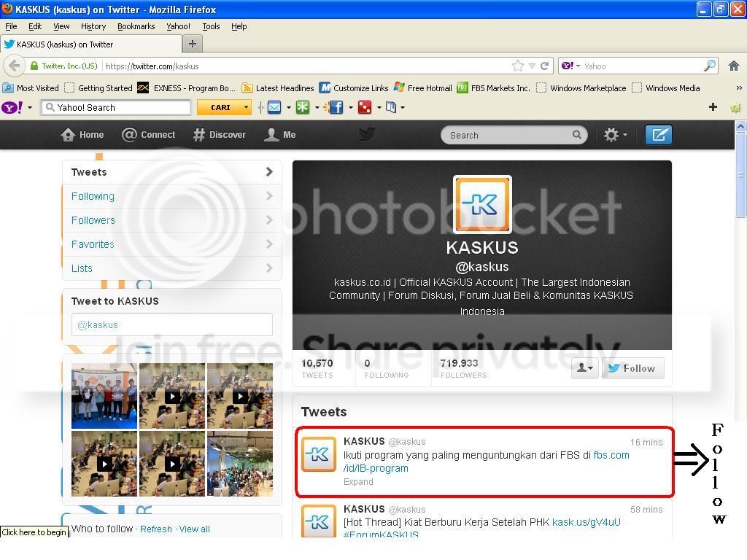The height and width of the screenshot is (560, 747).
Task: Open the View menu
Action: tap(61, 26)
